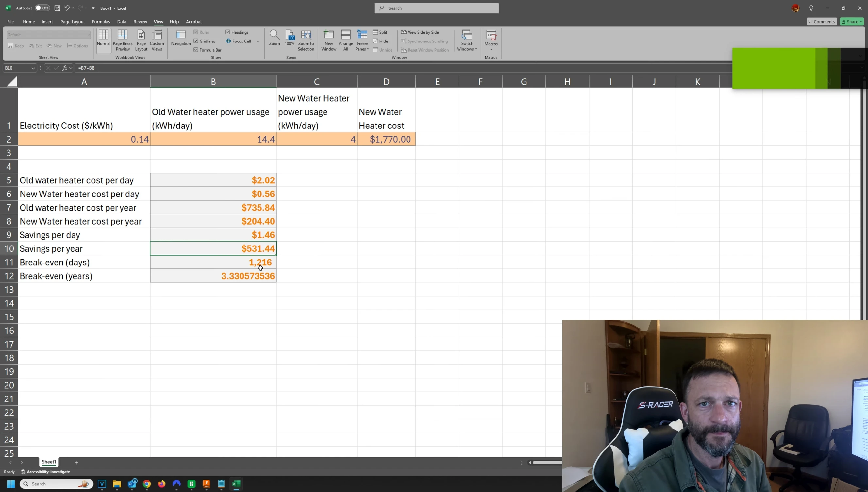The height and width of the screenshot is (492, 868).
Task: Select column D header
Action: [x=386, y=81]
